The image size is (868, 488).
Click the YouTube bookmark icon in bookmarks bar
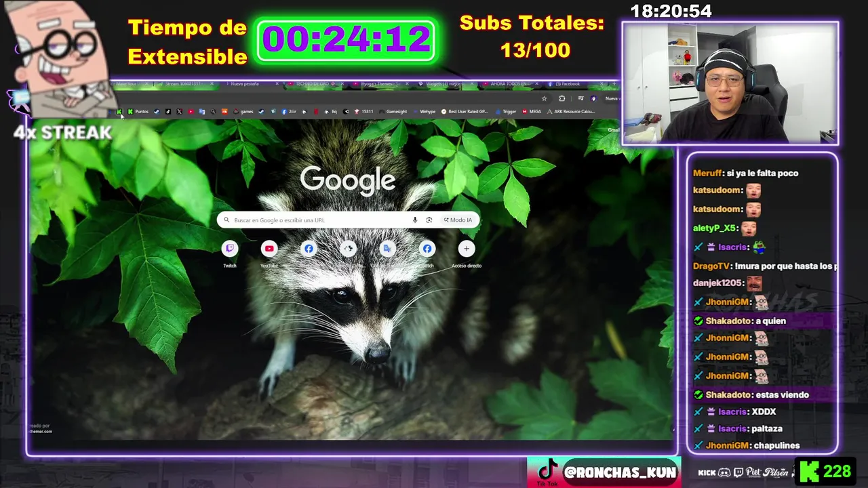pyautogui.click(x=191, y=112)
